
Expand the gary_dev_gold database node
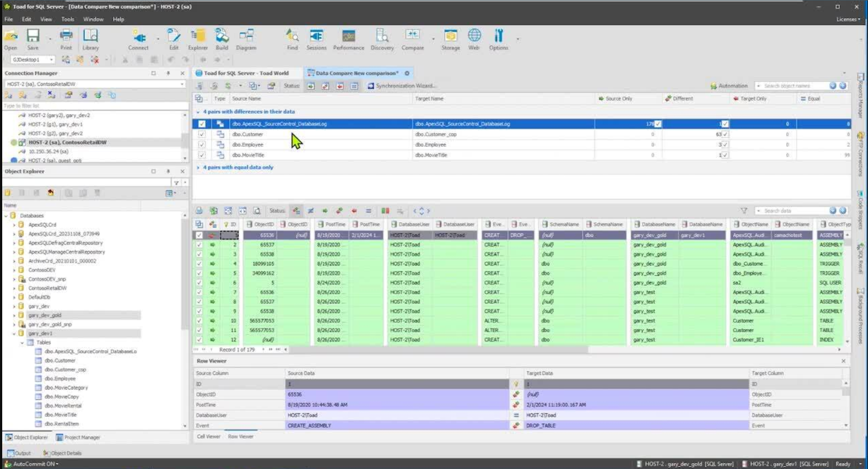tap(14, 315)
